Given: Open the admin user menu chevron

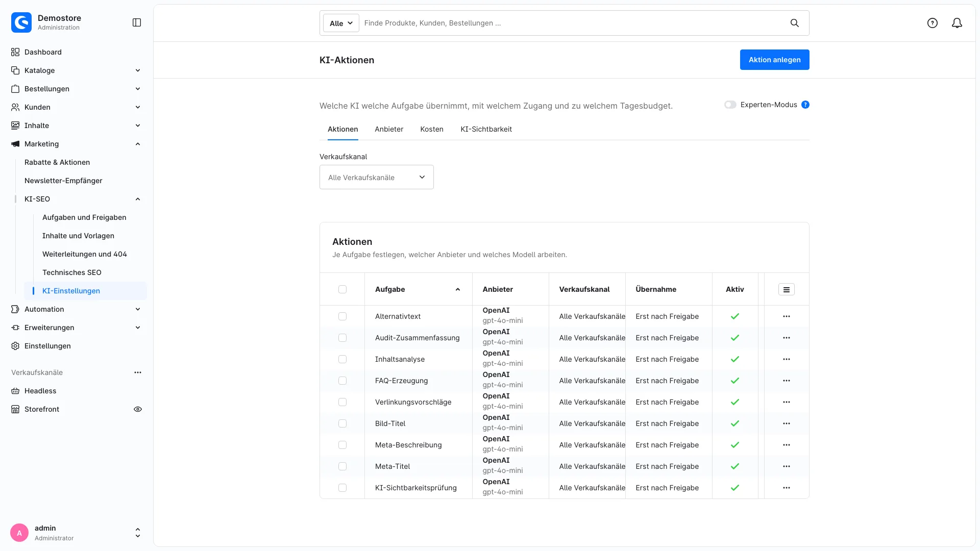Looking at the screenshot, I should [138, 533].
